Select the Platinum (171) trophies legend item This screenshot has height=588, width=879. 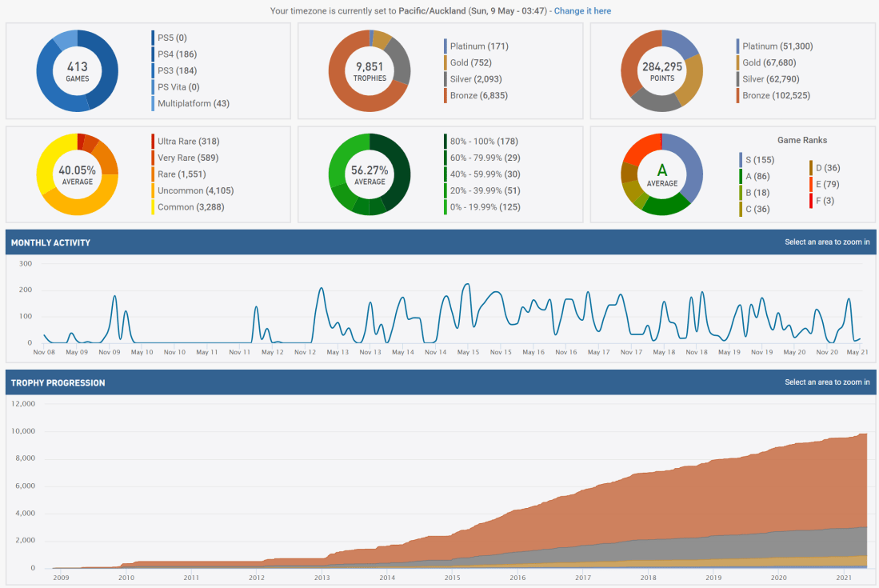click(x=478, y=46)
